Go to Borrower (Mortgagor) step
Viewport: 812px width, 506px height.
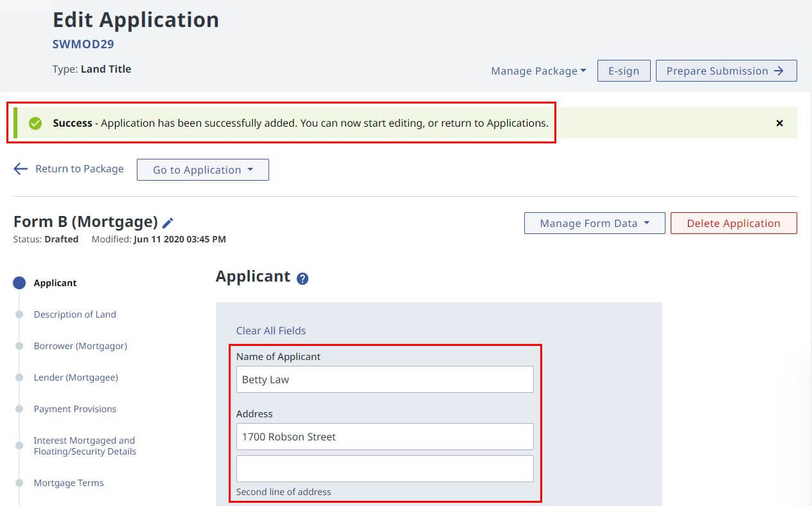tap(80, 346)
